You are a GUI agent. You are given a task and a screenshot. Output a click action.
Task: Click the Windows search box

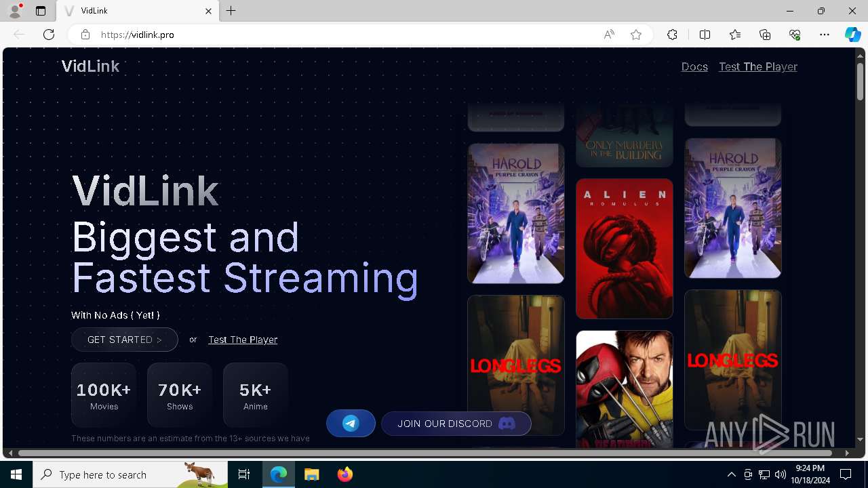[x=130, y=474]
